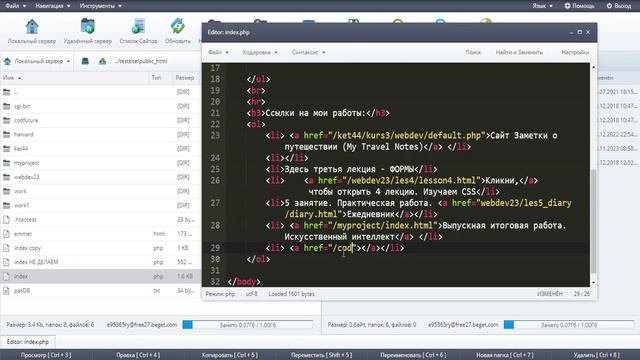Open the Список Сайтов toolbar icon
The width and height of the screenshot is (640, 360).
138,27
